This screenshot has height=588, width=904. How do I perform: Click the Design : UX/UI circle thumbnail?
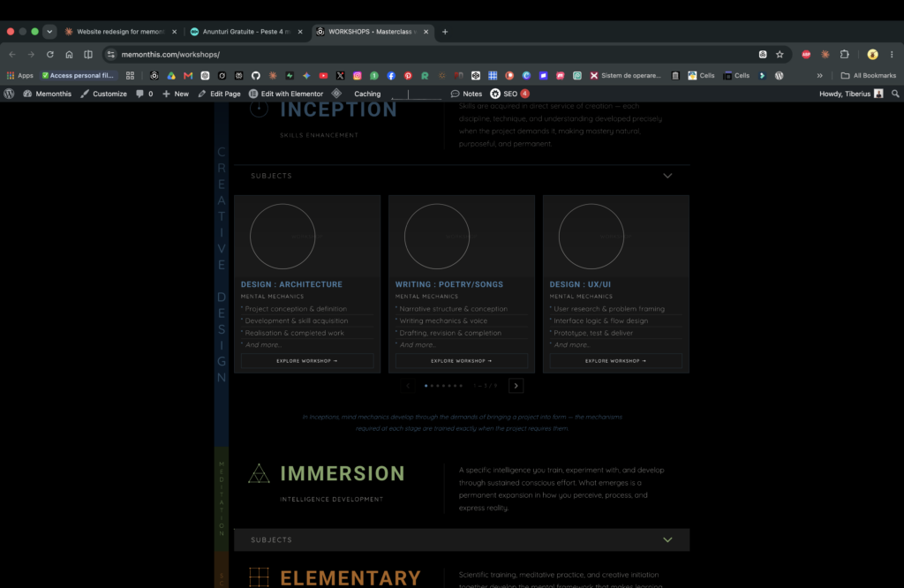coord(591,237)
